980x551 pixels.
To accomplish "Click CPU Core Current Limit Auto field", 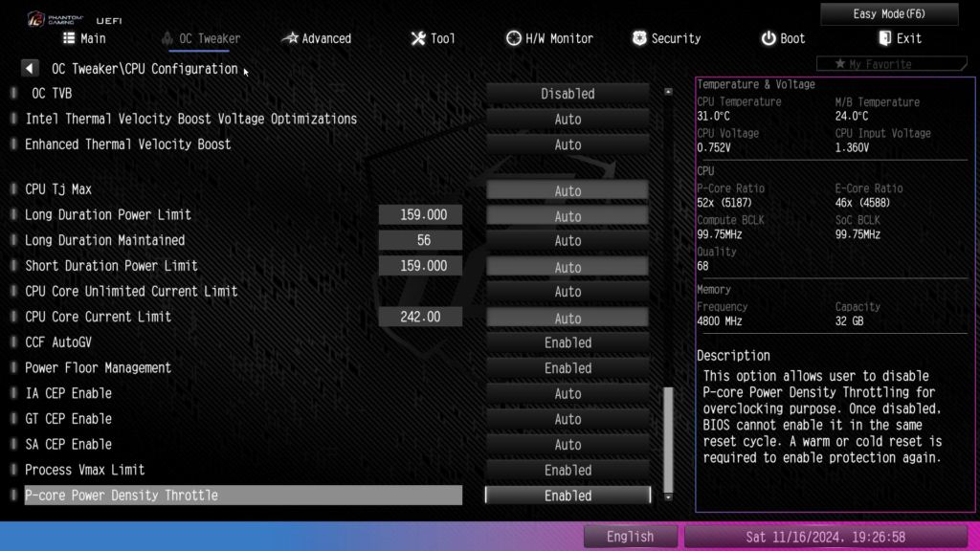I will point(568,318).
